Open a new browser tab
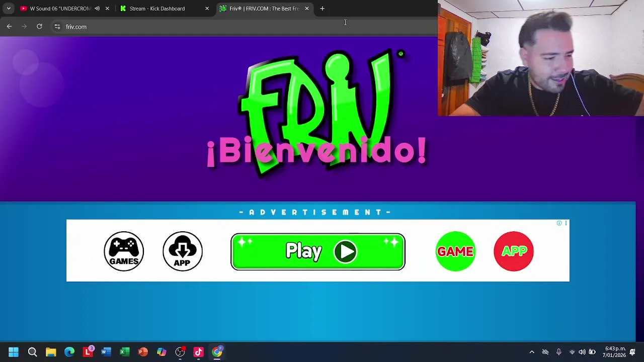The image size is (644, 362). coord(322,9)
